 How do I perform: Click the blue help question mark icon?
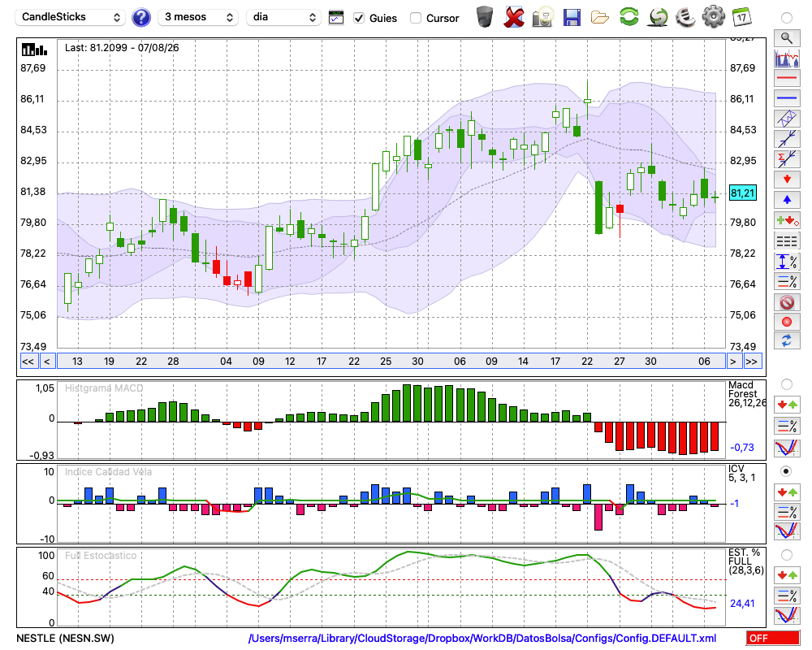click(140, 18)
